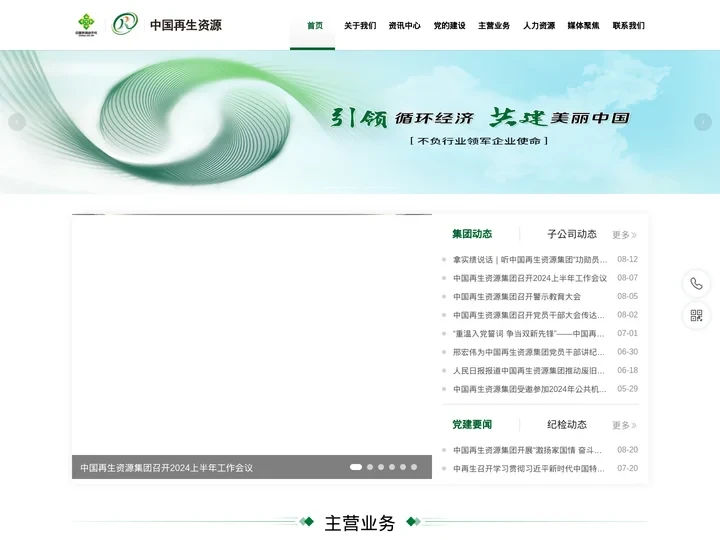
Task: Click 更多 next to 纪检动态
Action: [x=624, y=425]
